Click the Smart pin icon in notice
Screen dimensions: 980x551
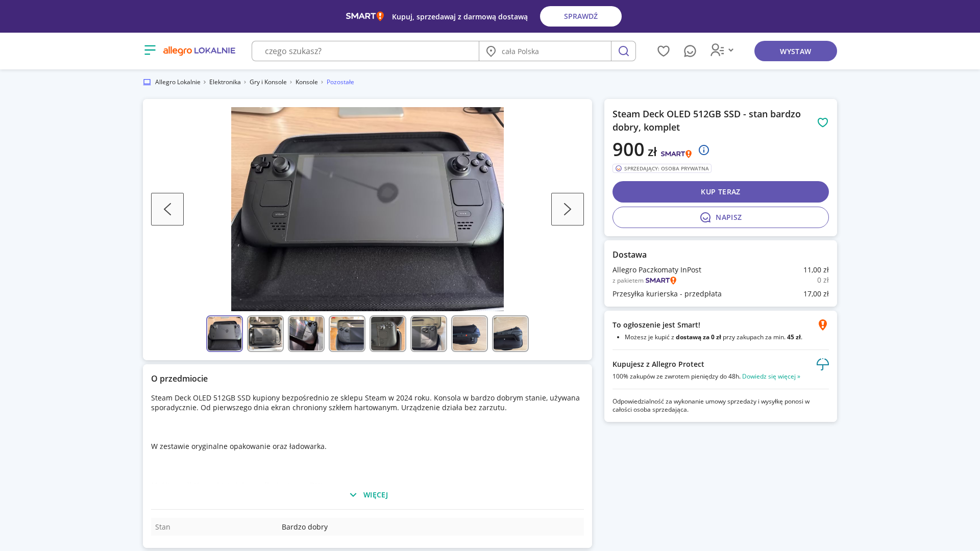(823, 325)
